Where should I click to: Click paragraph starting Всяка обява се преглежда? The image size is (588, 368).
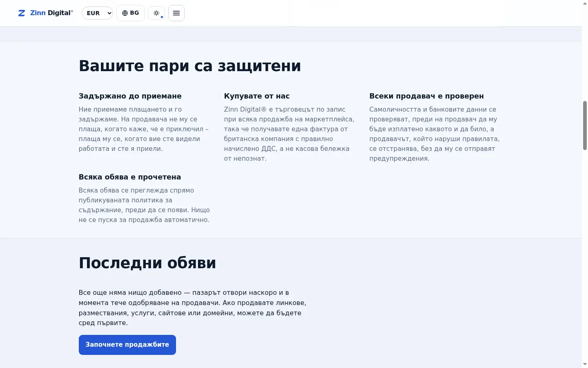[145, 205]
